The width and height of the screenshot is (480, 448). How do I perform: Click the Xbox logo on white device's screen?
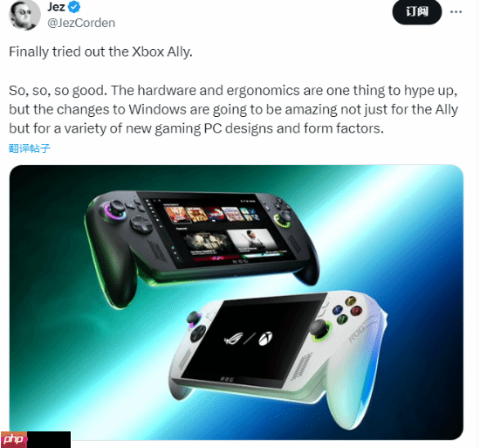[265, 339]
